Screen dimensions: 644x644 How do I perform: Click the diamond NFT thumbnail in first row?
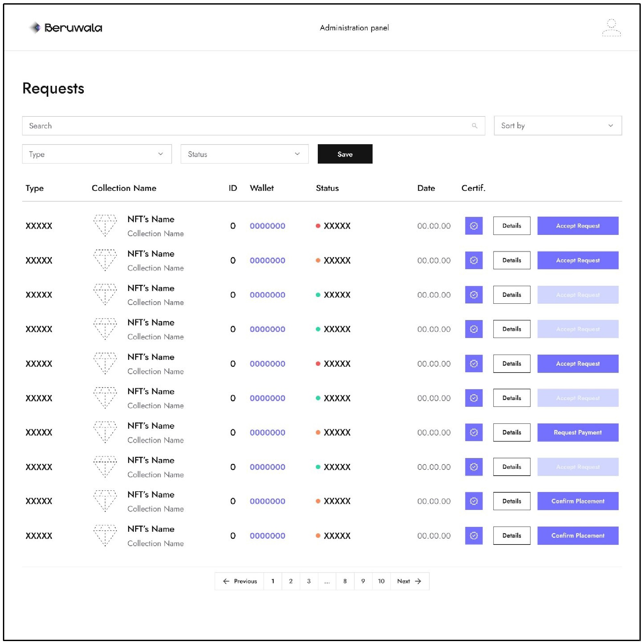(x=105, y=226)
